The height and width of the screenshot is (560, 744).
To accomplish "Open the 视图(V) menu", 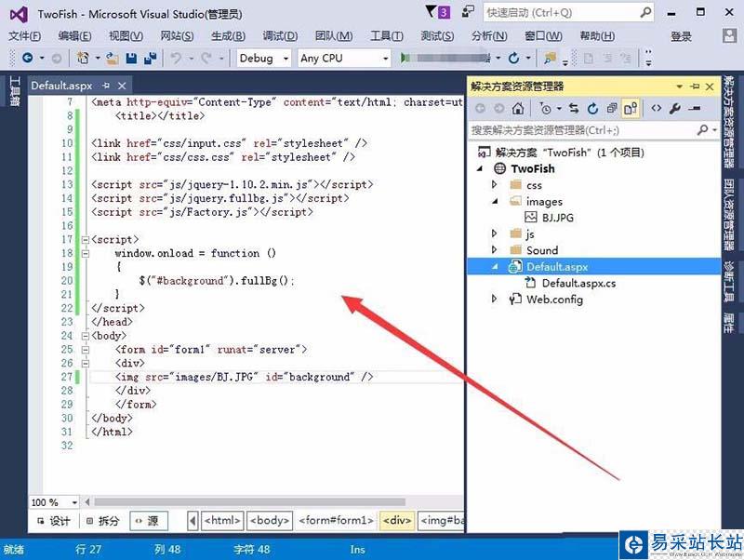I will tap(126, 36).
